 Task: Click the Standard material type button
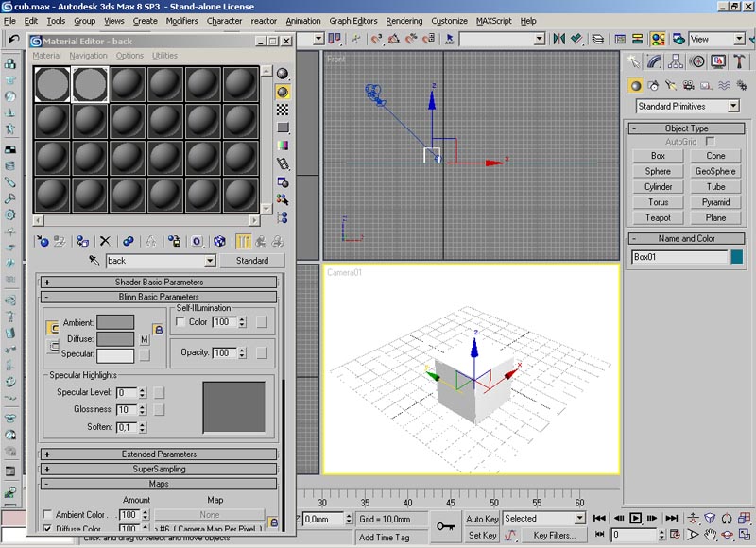(252, 261)
